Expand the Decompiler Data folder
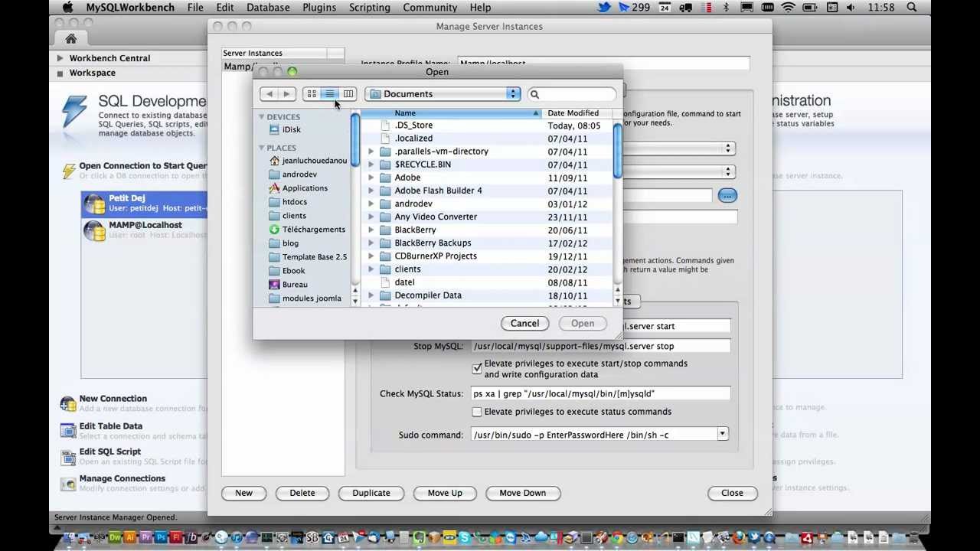The image size is (980, 551). (371, 295)
